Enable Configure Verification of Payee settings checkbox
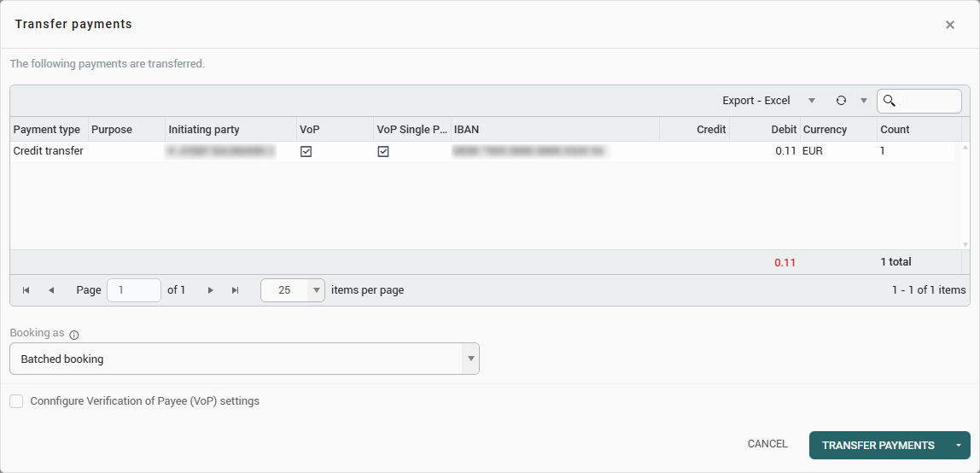 16,401
